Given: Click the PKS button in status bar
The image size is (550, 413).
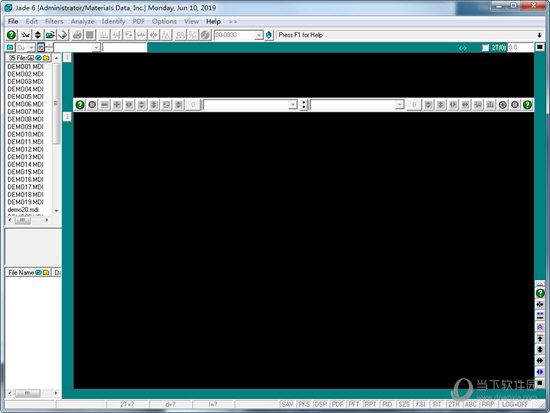Looking at the screenshot, I should [304, 404].
